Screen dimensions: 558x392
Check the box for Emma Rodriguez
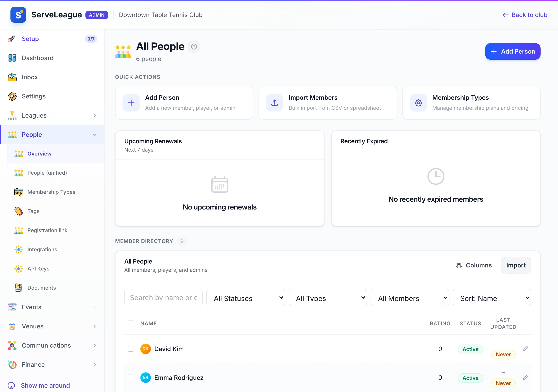tap(131, 377)
